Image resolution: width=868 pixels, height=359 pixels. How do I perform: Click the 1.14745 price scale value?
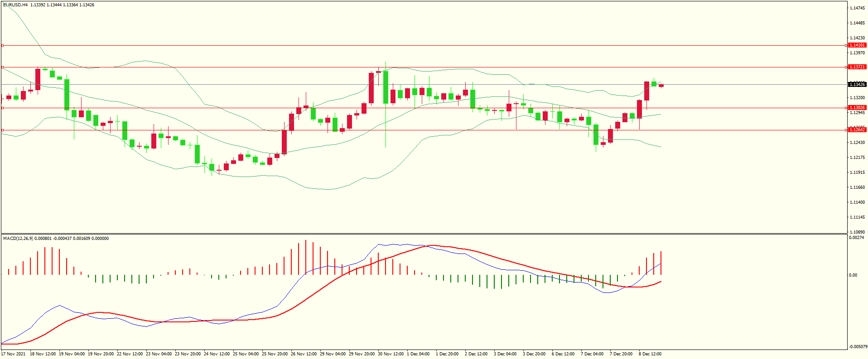point(857,8)
